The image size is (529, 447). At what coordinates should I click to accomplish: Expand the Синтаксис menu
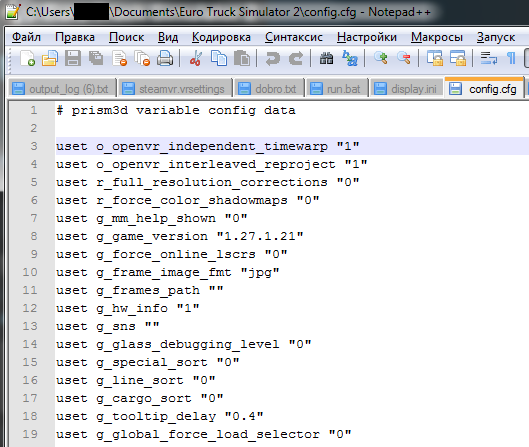294,37
